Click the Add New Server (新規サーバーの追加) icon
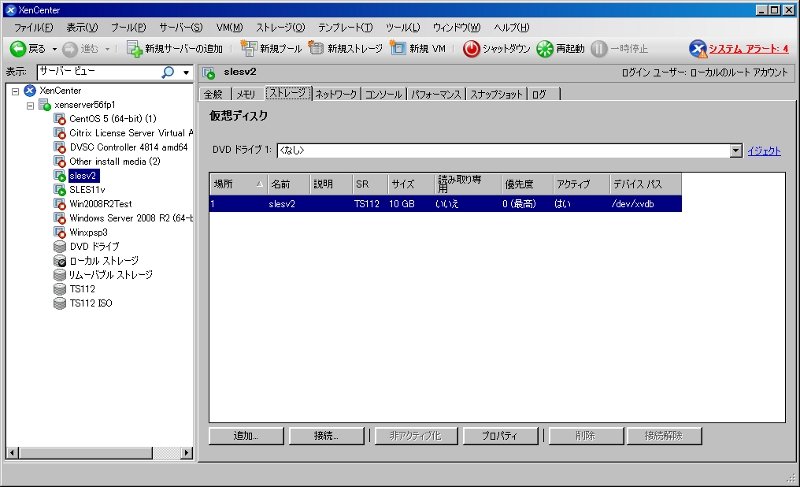The image size is (800, 487). (134, 49)
